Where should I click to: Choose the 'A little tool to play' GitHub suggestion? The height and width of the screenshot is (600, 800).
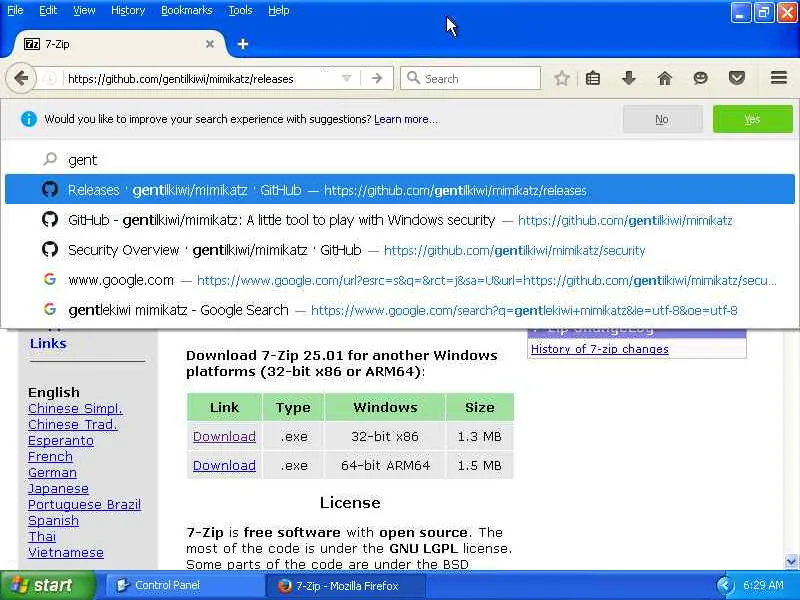400,220
